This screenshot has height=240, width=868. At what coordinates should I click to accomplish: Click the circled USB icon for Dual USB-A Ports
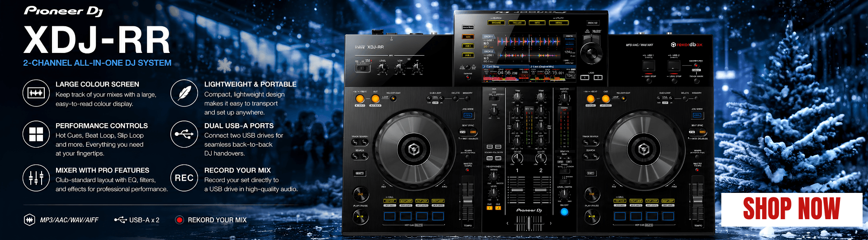[x=184, y=134]
